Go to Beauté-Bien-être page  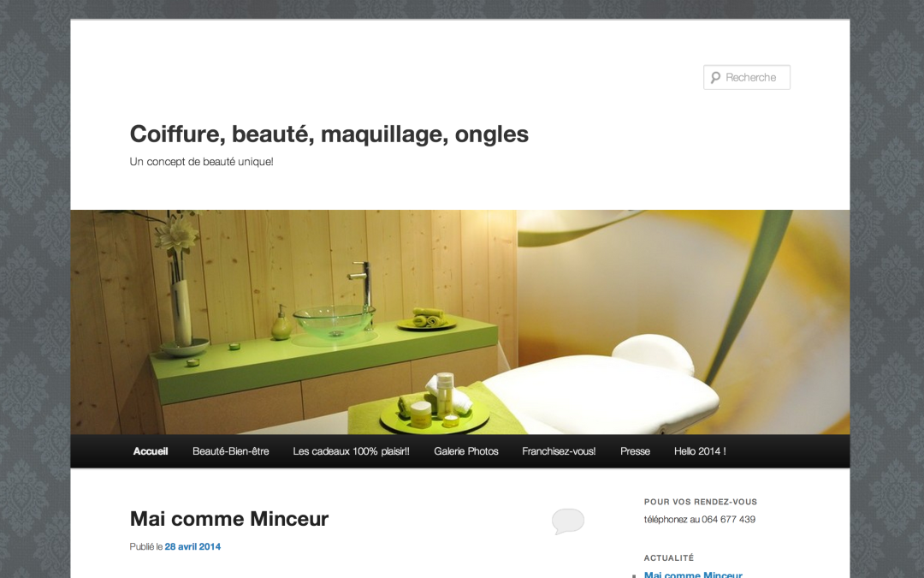pyautogui.click(x=230, y=451)
